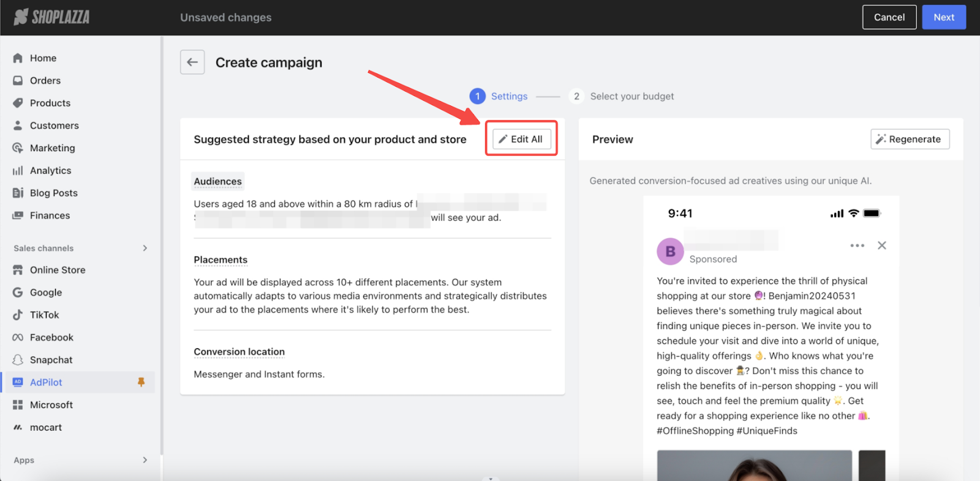Screen dimensions: 980x481
Task: Go to the Analytics menu item
Action: [50, 171]
